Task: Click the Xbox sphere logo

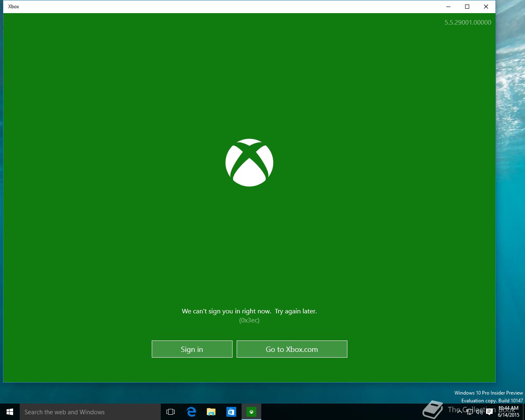Action: [249, 162]
